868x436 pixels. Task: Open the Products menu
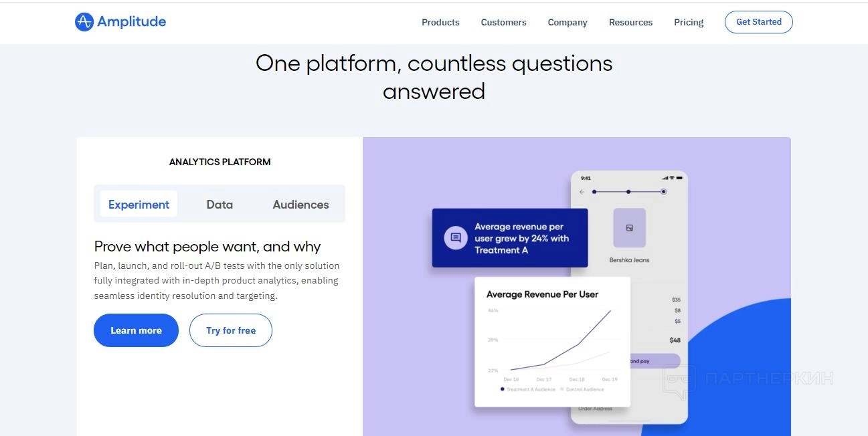pyautogui.click(x=440, y=22)
